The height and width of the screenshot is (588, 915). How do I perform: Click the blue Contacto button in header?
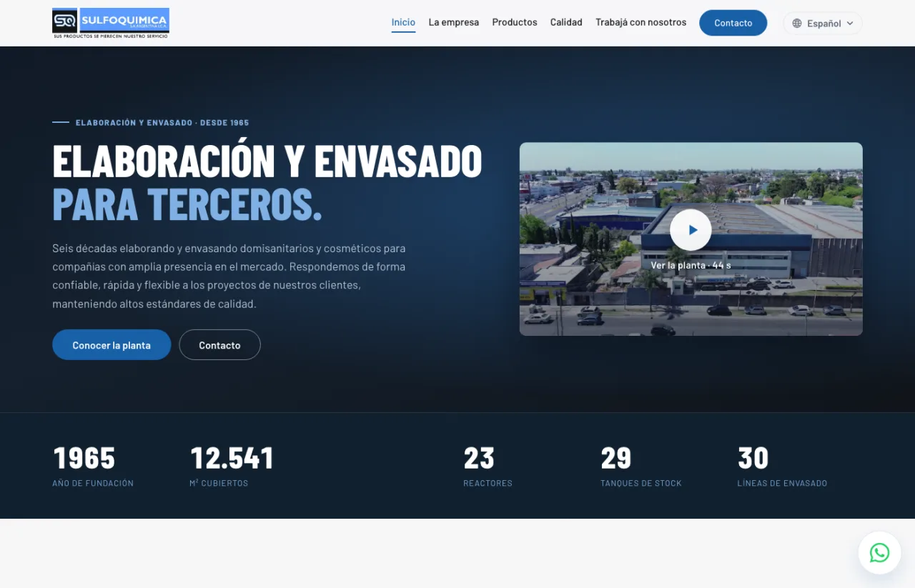[733, 23]
